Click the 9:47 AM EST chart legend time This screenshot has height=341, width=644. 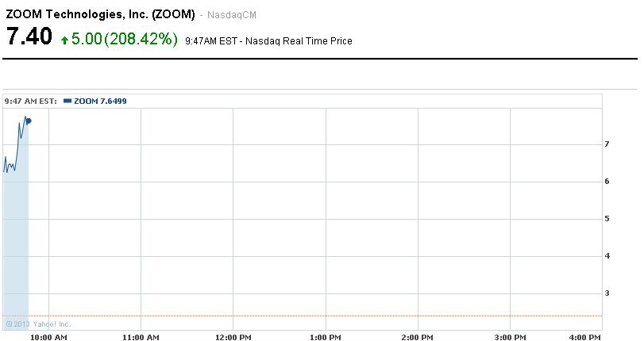click(30, 101)
